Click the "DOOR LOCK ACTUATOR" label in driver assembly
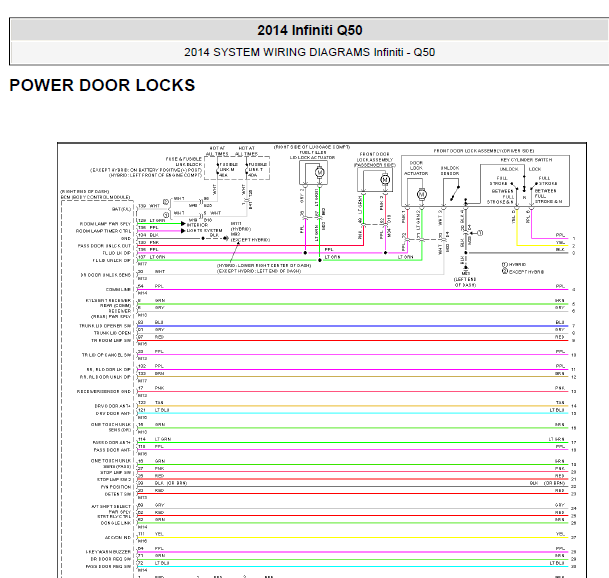 tap(416, 168)
